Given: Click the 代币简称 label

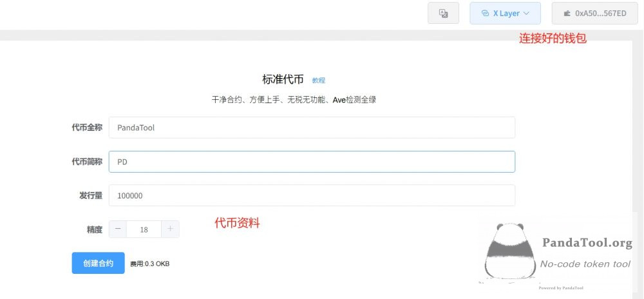Looking at the screenshot, I should [x=87, y=162].
